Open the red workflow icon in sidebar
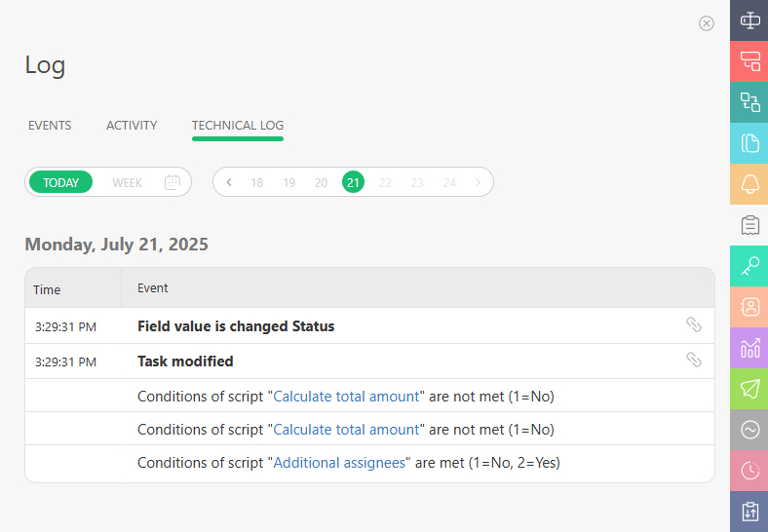 tap(749, 61)
